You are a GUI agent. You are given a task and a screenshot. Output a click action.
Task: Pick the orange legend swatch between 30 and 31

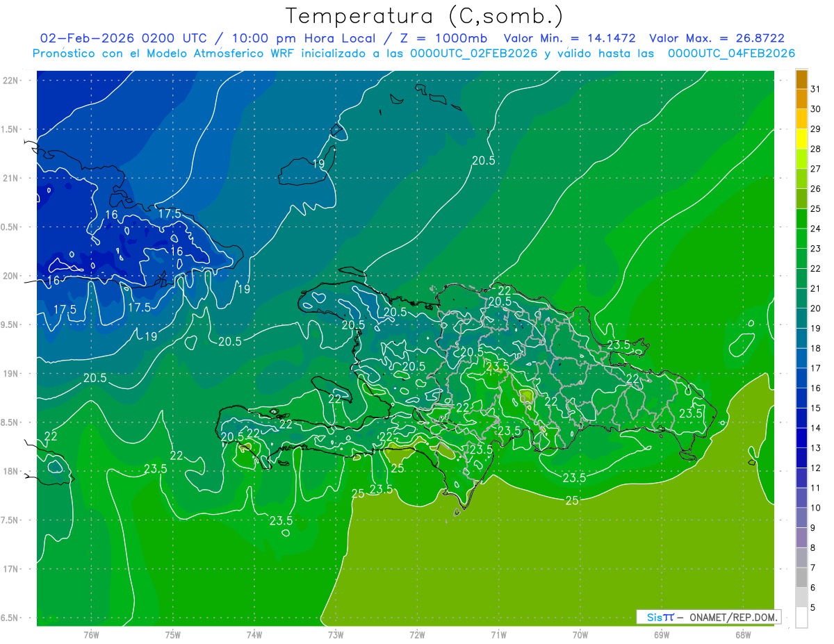pyautogui.click(x=801, y=99)
